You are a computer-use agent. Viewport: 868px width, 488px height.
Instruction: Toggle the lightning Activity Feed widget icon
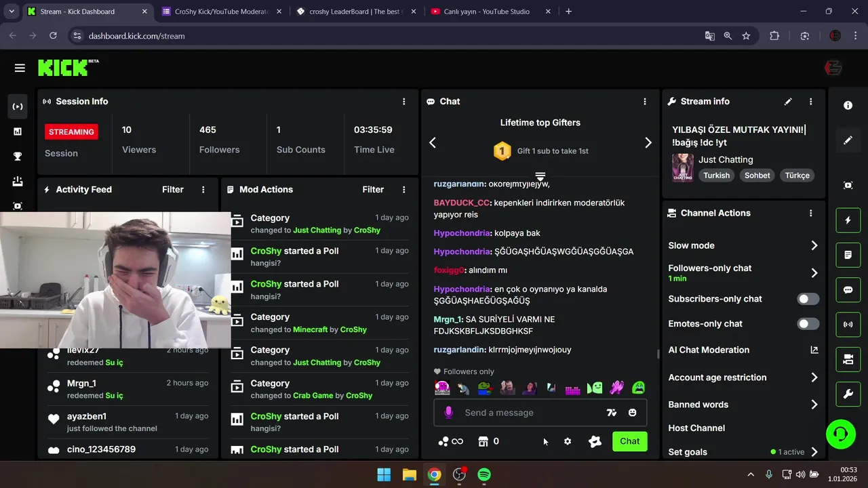pos(848,220)
